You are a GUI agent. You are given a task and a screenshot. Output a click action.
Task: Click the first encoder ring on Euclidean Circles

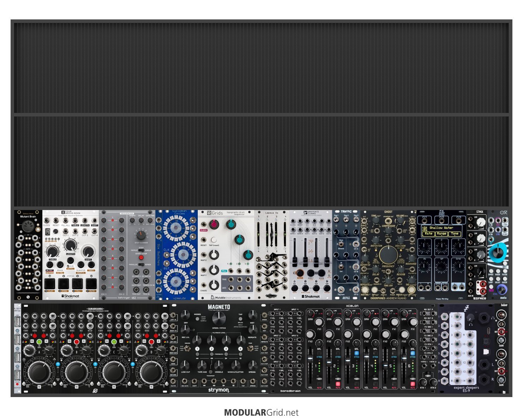(176, 228)
